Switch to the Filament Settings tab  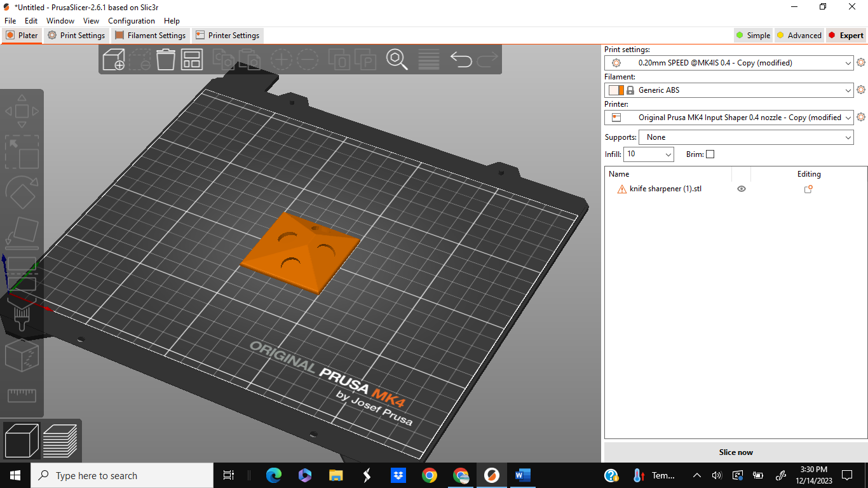pyautogui.click(x=151, y=36)
